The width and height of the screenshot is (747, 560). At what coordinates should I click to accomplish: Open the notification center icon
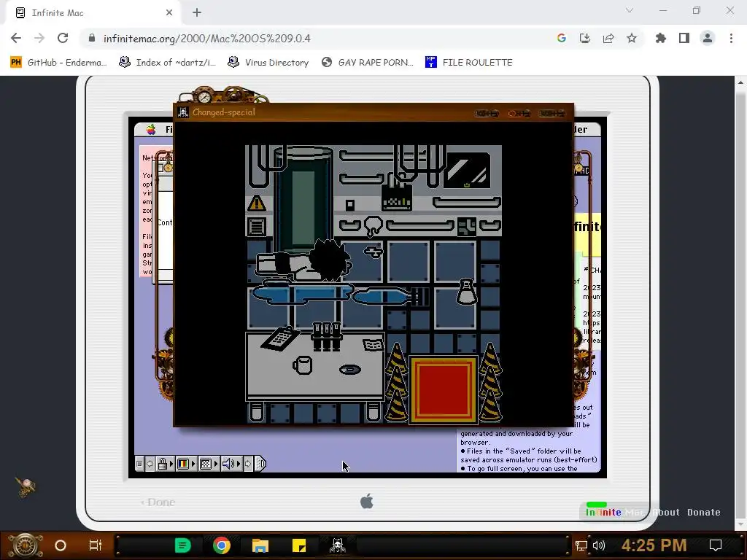pos(716,545)
